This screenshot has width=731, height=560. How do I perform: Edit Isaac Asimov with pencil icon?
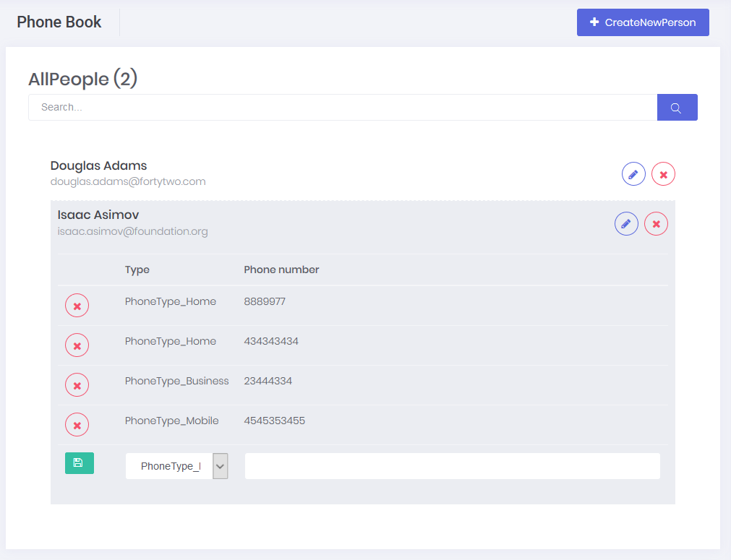[626, 223]
